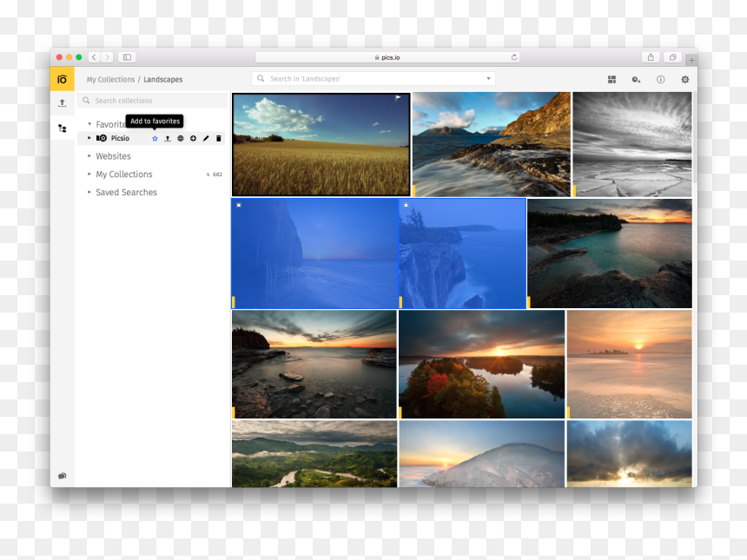Open settings with the gear icon
Screen dimensions: 747x560
(685, 80)
